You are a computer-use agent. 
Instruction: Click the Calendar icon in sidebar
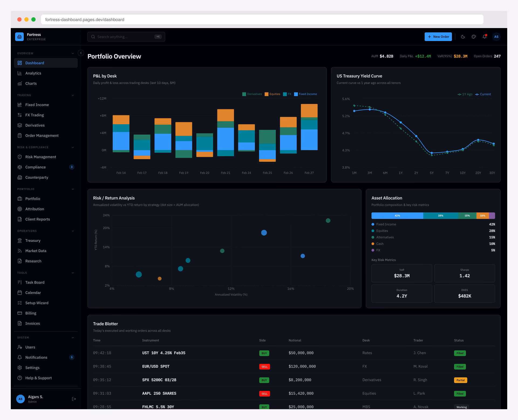coord(20,293)
